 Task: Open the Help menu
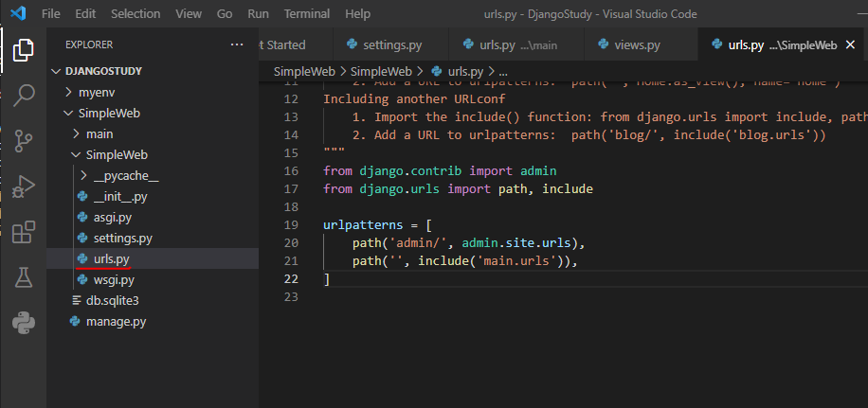click(x=357, y=14)
